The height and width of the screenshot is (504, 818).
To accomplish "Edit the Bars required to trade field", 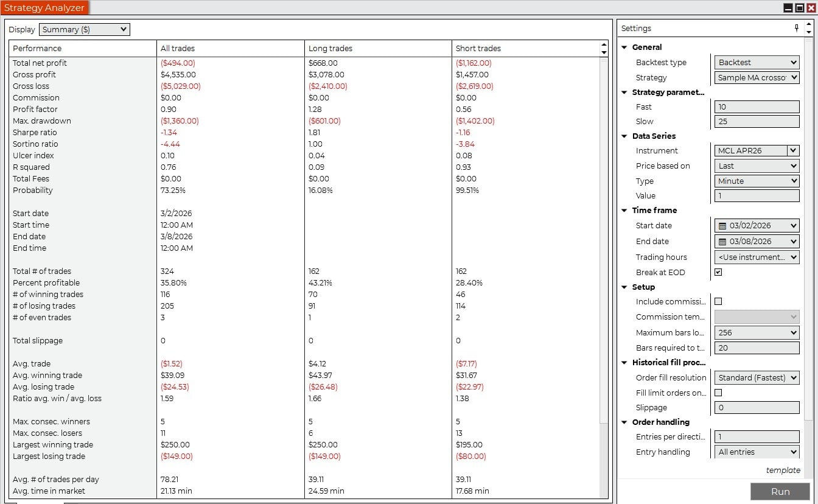I will click(x=757, y=348).
